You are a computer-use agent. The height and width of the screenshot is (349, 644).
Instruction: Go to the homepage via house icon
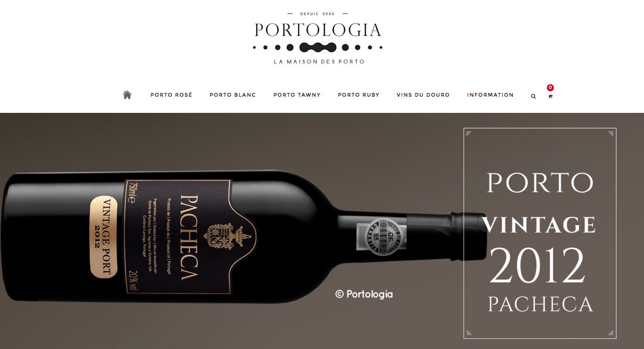tap(127, 95)
